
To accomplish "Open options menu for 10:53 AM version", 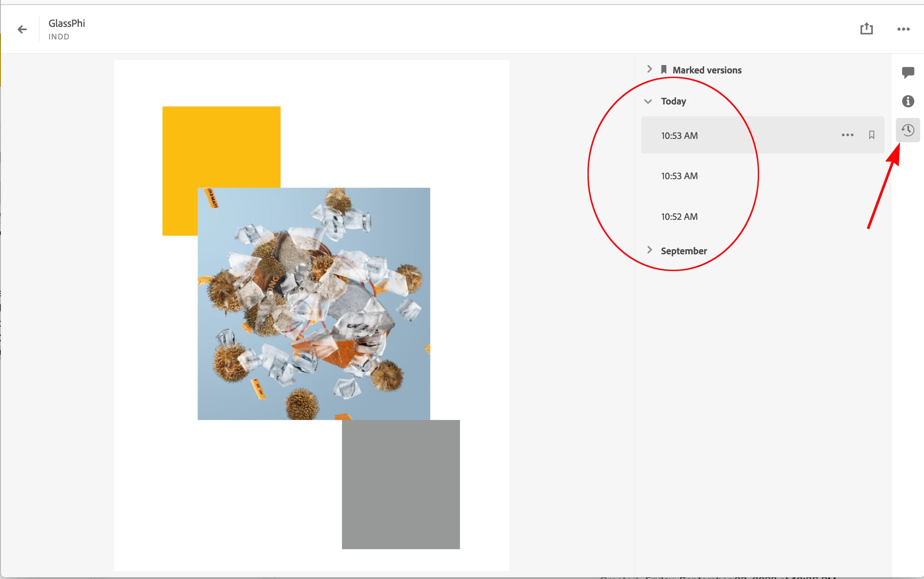I will click(847, 135).
